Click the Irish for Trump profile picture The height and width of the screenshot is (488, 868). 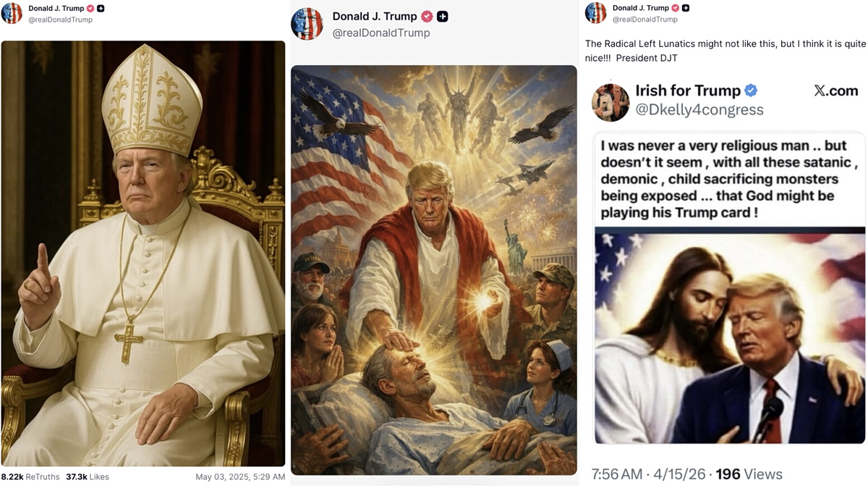tap(610, 102)
